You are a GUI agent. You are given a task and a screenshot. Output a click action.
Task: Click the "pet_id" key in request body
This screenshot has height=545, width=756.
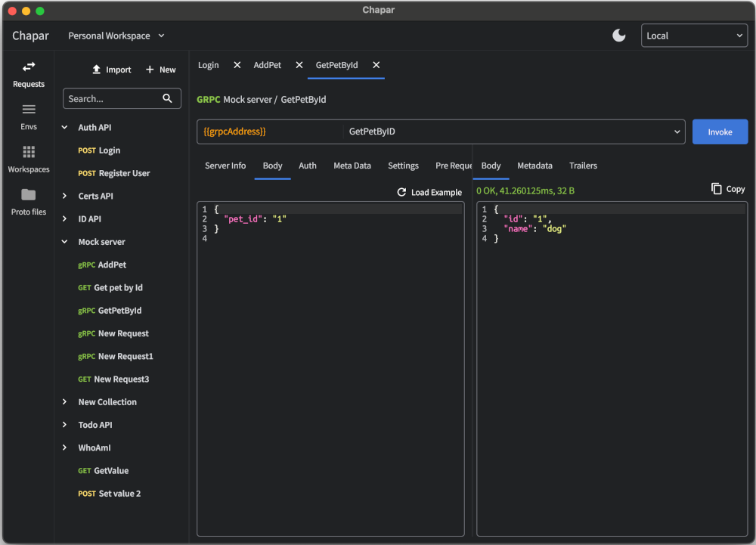tap(243, 218)
